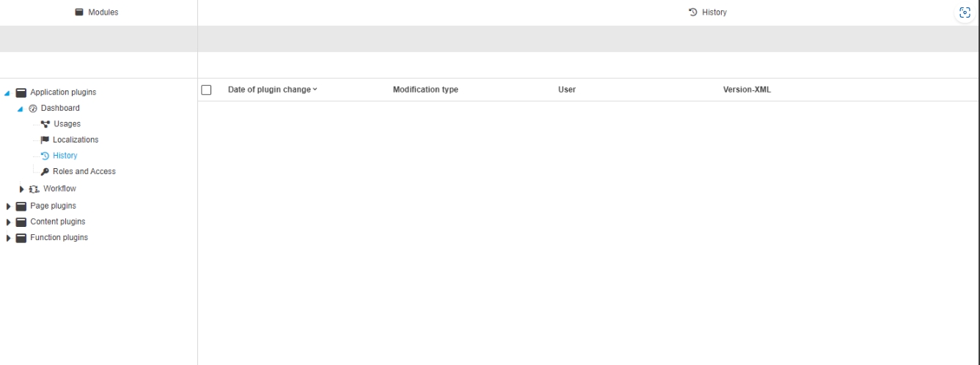Viewport: 980px width, 365px height.
Task: Collapse the Dashboard tree node
Action: pos(21,109)
